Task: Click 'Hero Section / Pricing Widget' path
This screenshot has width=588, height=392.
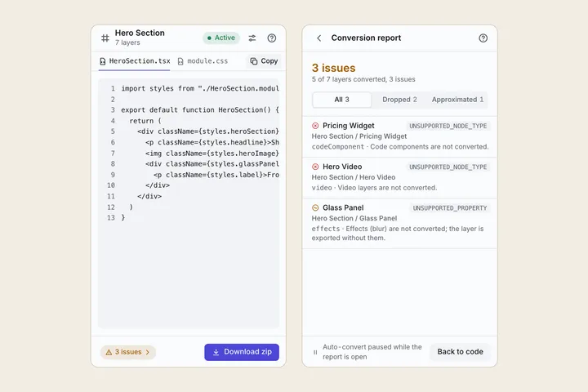Action: pos(359,136)
